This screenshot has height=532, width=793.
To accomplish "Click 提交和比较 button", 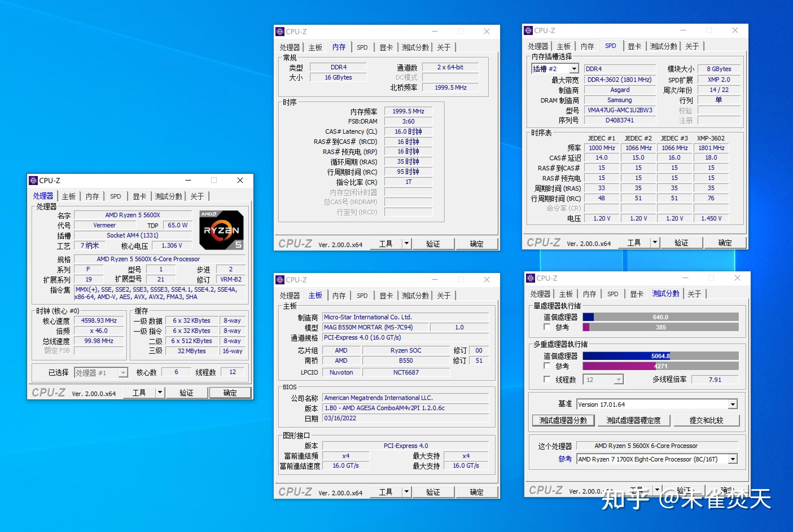I will coord(706,420).
